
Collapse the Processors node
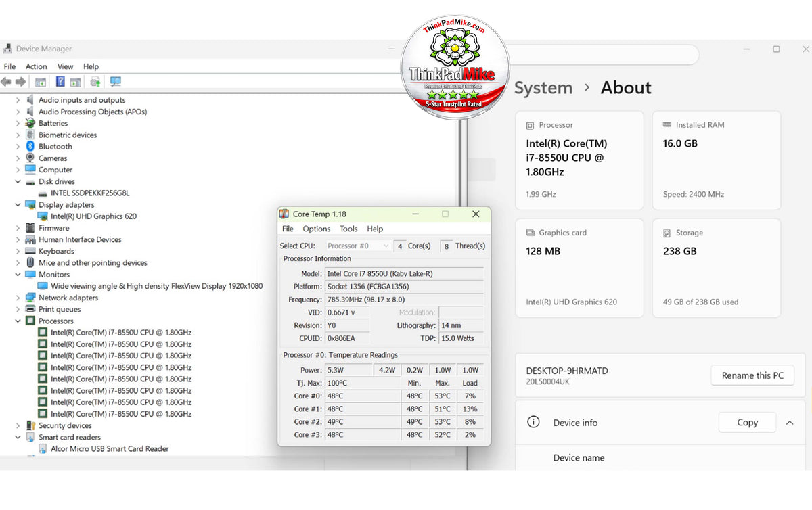pos(18,321)
